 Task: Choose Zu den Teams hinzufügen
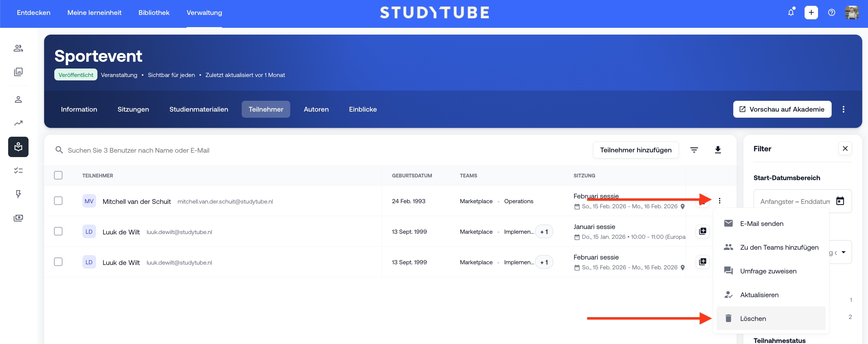point(771,247)
